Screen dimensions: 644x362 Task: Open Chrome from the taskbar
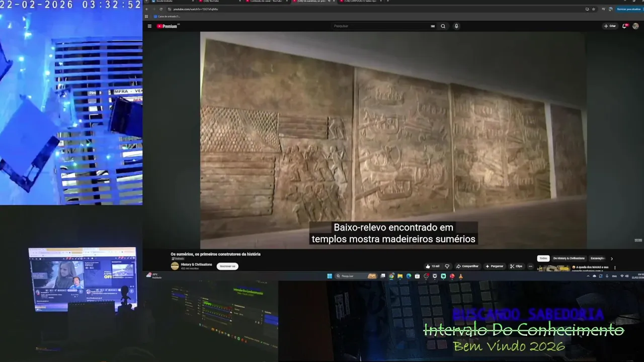tap(391, 276)
